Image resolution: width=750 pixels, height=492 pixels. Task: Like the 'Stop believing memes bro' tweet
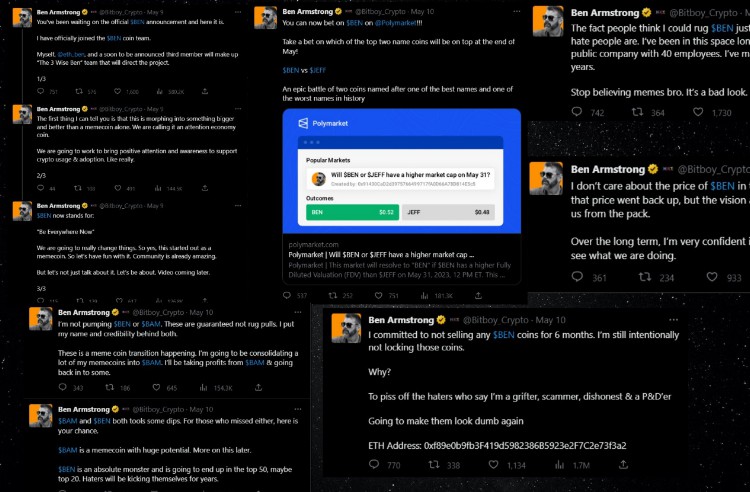697,113
